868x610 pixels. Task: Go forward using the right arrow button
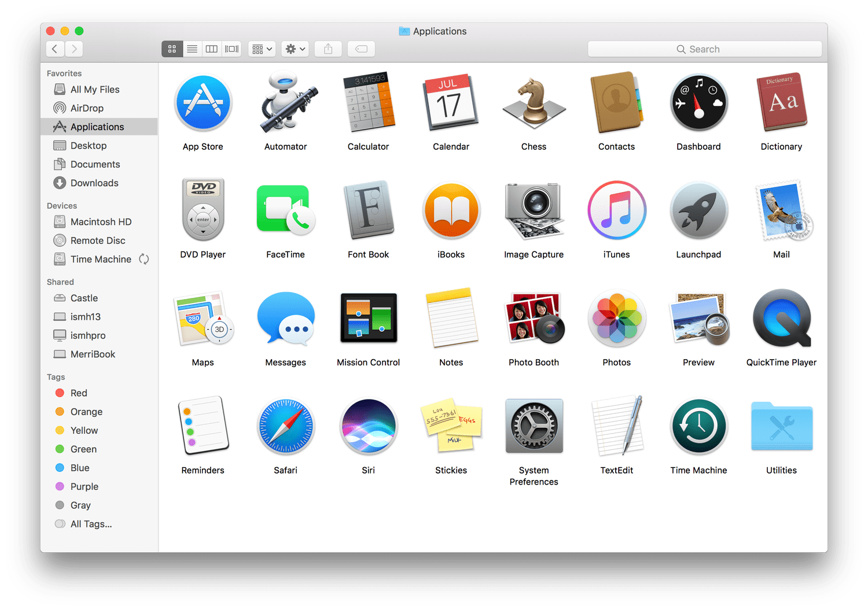(73, 49)
